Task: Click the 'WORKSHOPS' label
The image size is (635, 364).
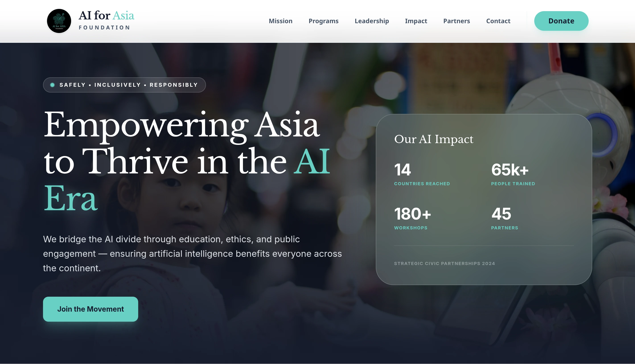Action: (411, 228)
